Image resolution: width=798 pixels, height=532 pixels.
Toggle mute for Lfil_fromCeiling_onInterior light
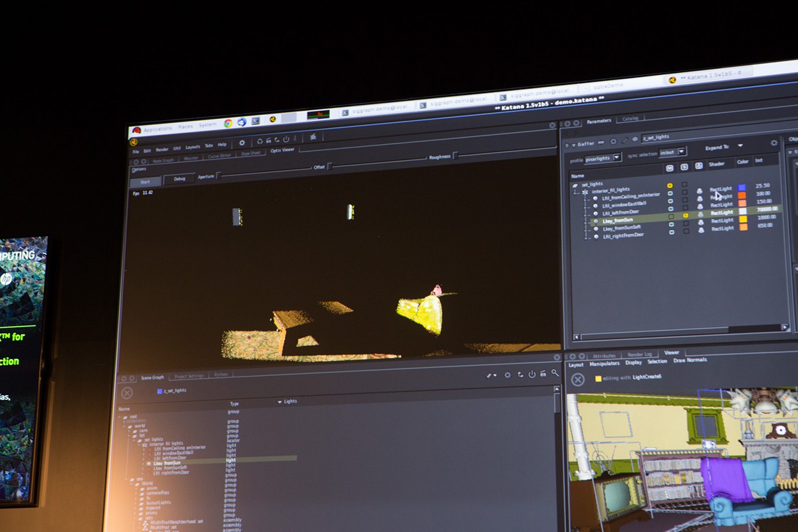click(670, 194)
